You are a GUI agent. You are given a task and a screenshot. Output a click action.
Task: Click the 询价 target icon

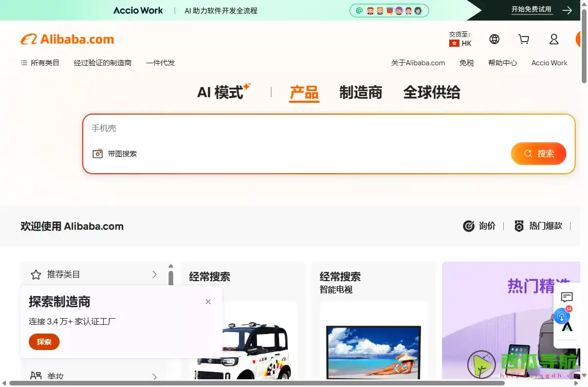[x=468, y=226]
